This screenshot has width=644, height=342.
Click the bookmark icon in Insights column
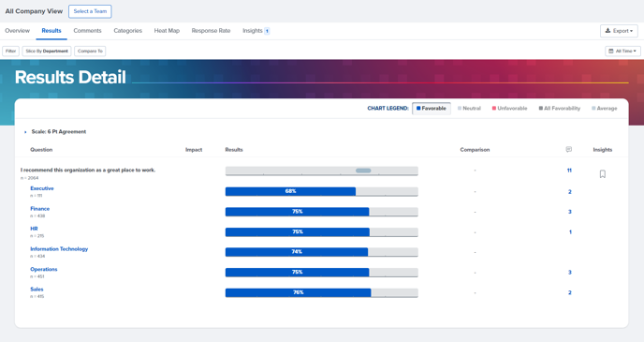pos(603,174)
